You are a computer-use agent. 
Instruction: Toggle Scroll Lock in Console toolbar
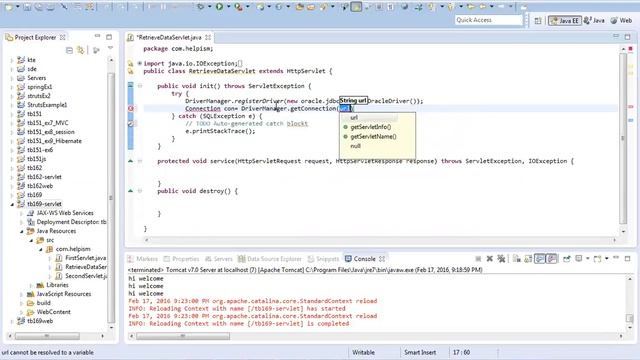528,259
